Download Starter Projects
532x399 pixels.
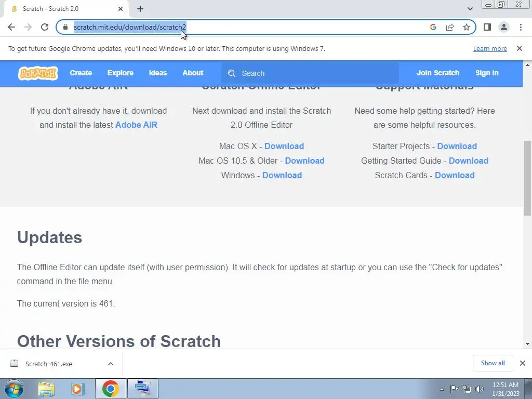(x=457, y=146)
